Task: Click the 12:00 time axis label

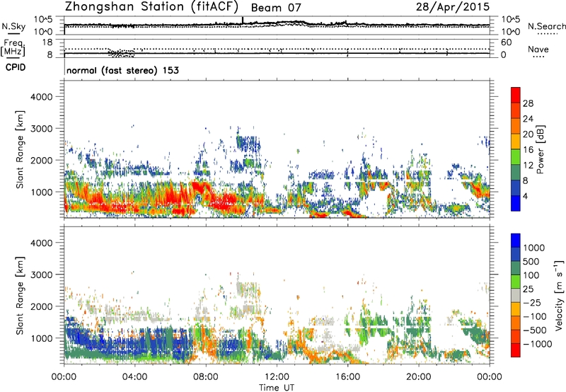Action: pyautogui.click(x=277, y=377)
